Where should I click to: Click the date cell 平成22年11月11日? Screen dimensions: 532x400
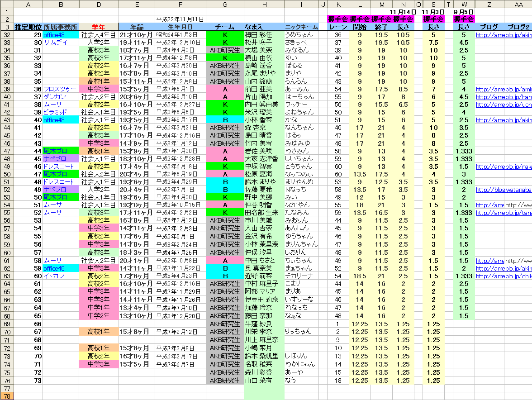pos(180,19)
